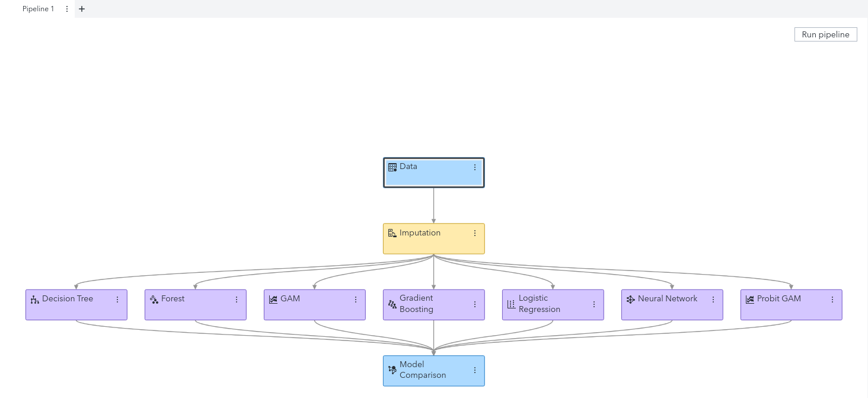Image resolution: width=868 pixels, height=398 pixels.
Task: Click the Decision Tree node icon
Action: 34,300
